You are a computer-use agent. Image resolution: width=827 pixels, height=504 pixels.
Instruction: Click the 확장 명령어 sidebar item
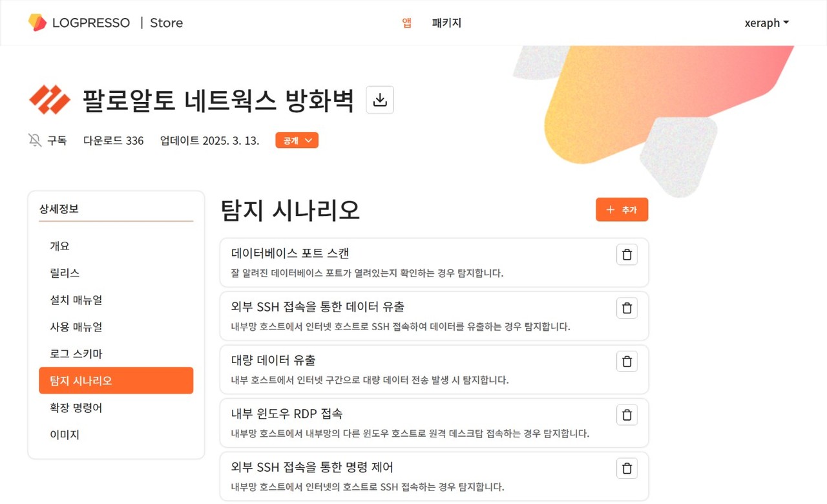pyautogui.click(x=76, y=408)
